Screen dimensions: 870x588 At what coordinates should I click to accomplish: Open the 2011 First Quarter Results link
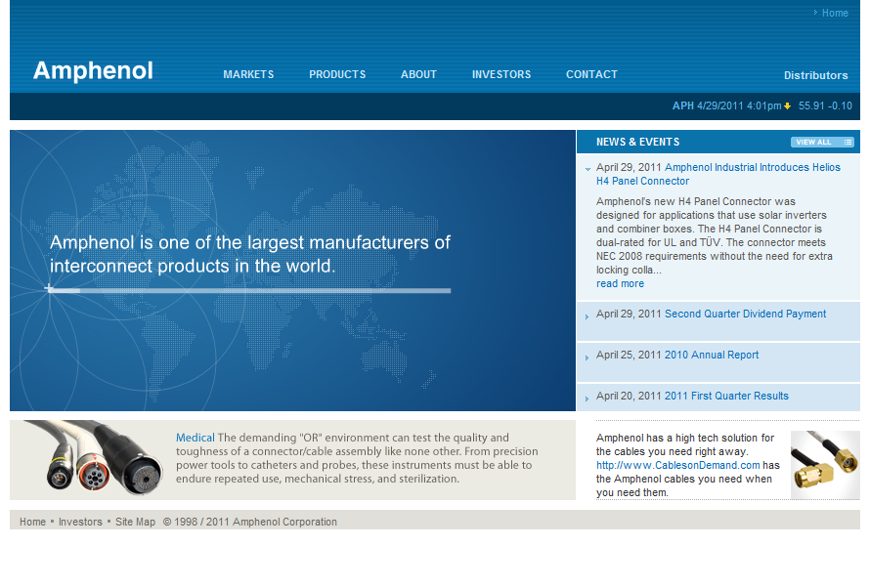(726, 396)
